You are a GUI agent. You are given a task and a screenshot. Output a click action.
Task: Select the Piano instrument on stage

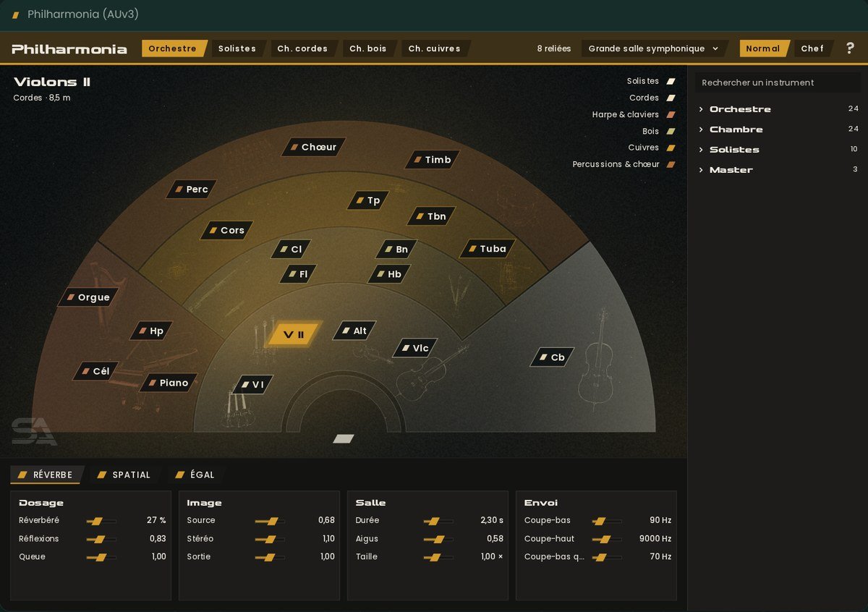click(x=169, y=383)
